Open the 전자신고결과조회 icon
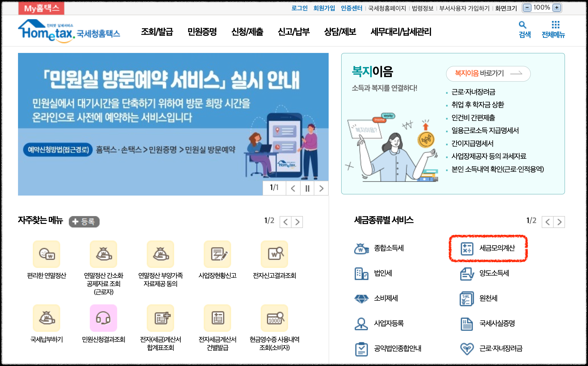This screenshot has width=588, height=366. 274,254
